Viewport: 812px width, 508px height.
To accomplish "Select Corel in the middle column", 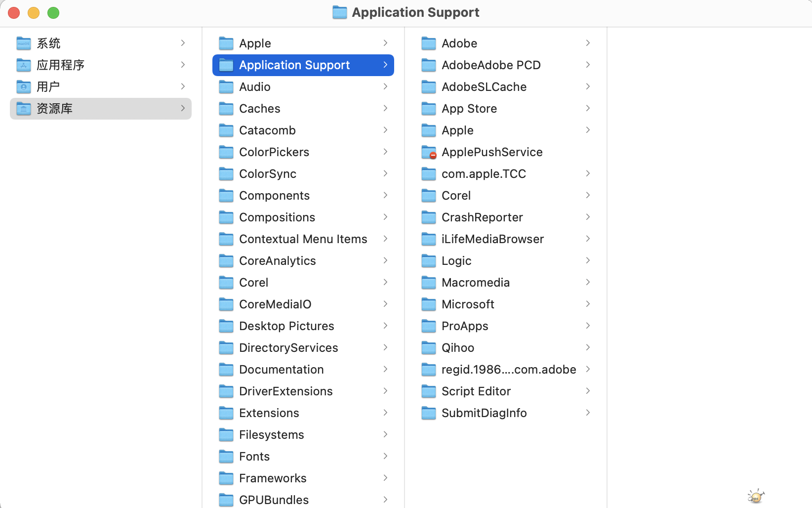I will [303, 283].
